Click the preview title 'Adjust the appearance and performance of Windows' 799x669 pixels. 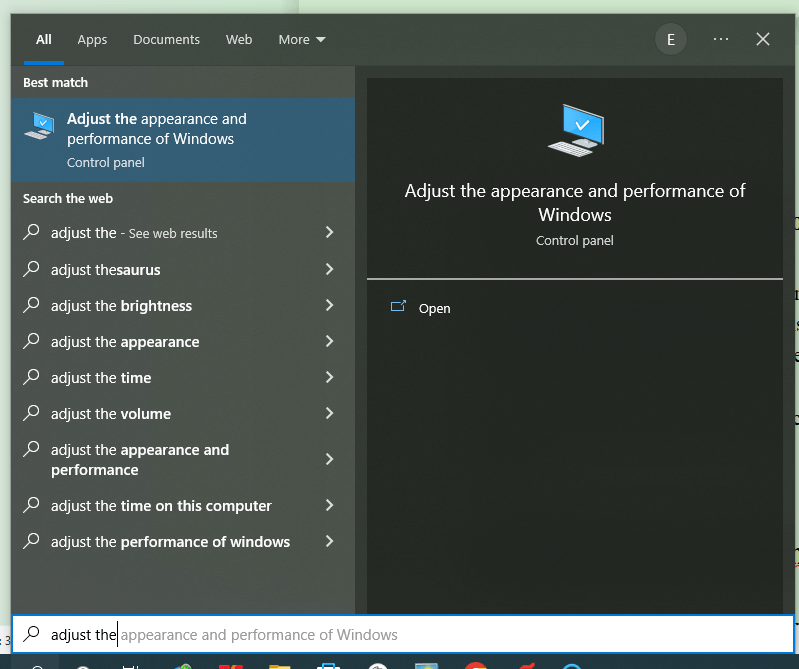(575, 203)
